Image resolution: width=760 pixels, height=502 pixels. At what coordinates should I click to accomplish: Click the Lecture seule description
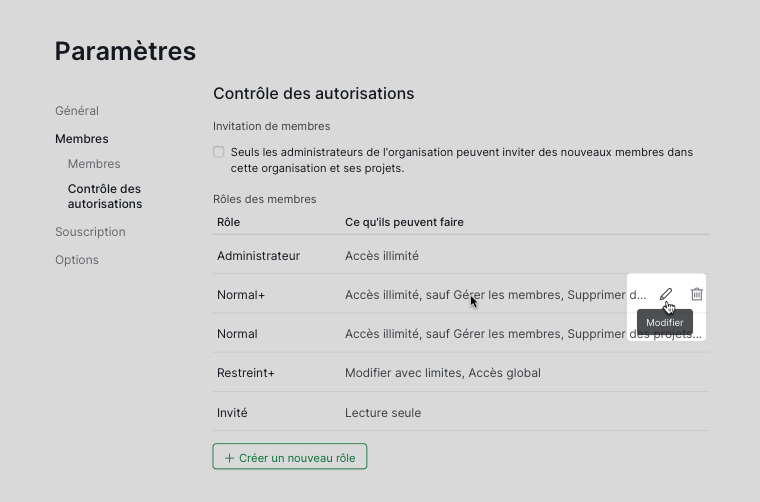click(x=383, y=413)
